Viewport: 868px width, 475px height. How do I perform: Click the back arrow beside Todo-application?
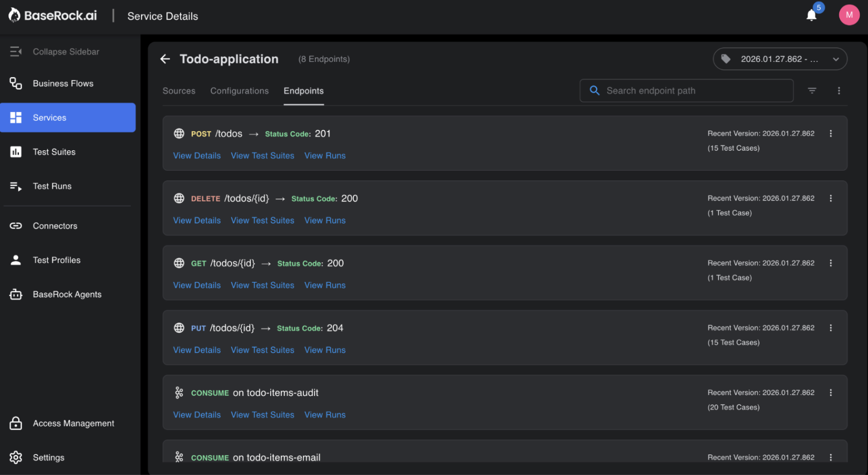click(165, 59)
